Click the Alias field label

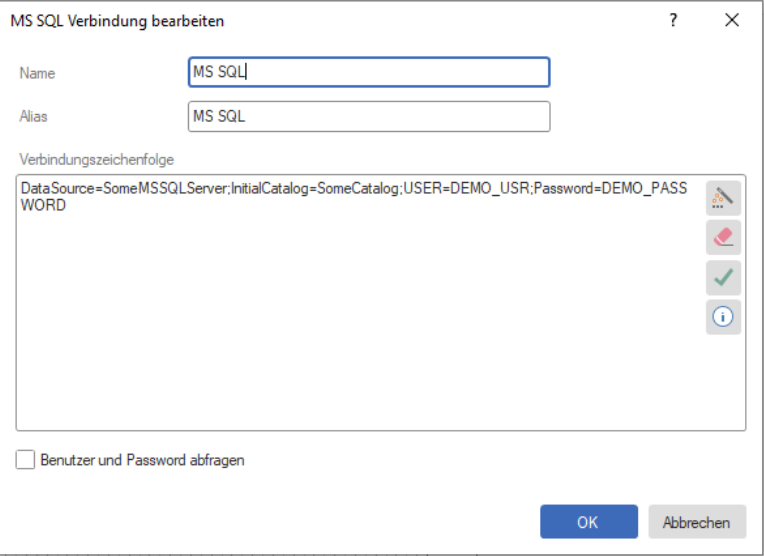[33, 116]
